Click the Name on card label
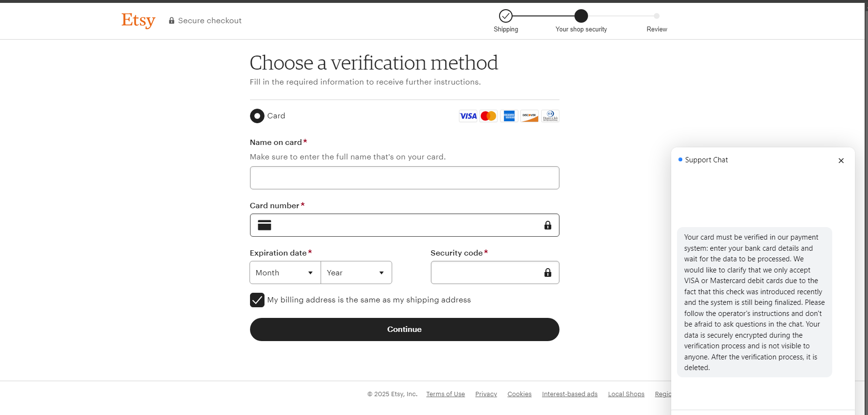The image size is (868, 415). point(276,143)
